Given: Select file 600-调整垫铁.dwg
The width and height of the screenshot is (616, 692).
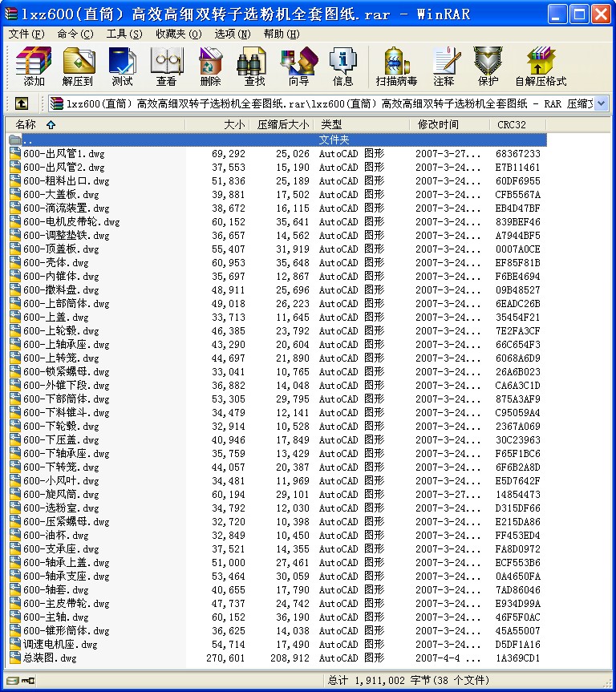Looking at the screenshot, I should click(x=67, y=235).
